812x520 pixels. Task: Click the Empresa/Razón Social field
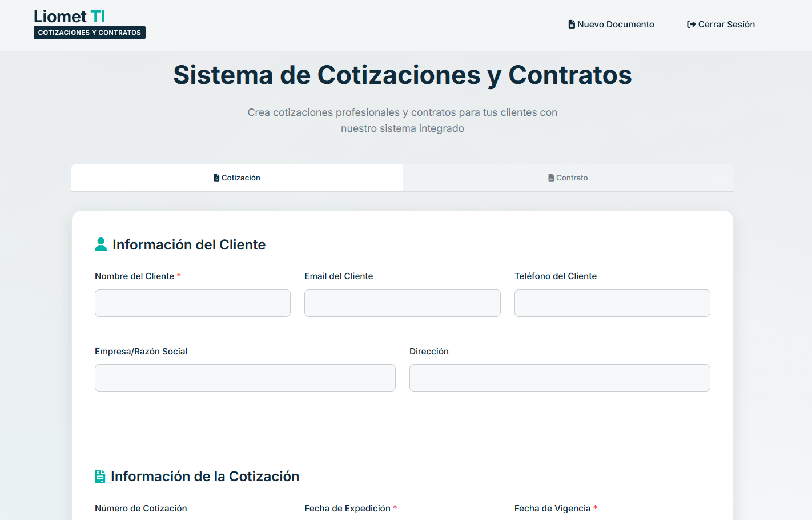[x=245, y=378]
